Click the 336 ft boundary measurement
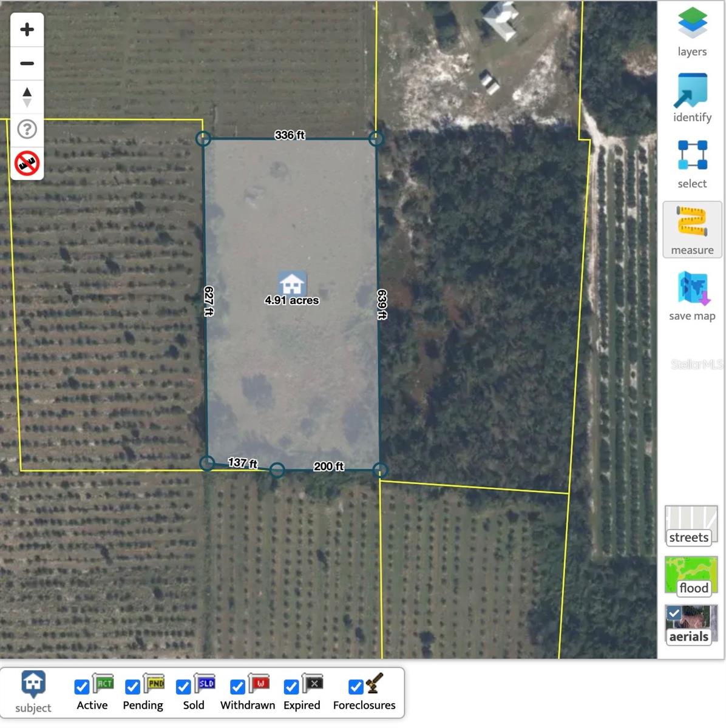Image resolution: width=726 pixels, height=728 pixels. [290, 135]
